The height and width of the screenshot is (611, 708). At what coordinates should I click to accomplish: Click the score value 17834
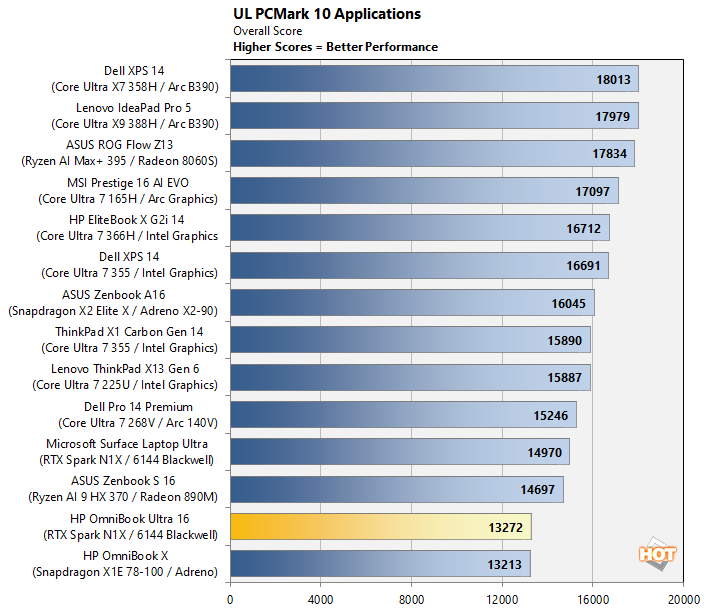[x=610, y=154]
